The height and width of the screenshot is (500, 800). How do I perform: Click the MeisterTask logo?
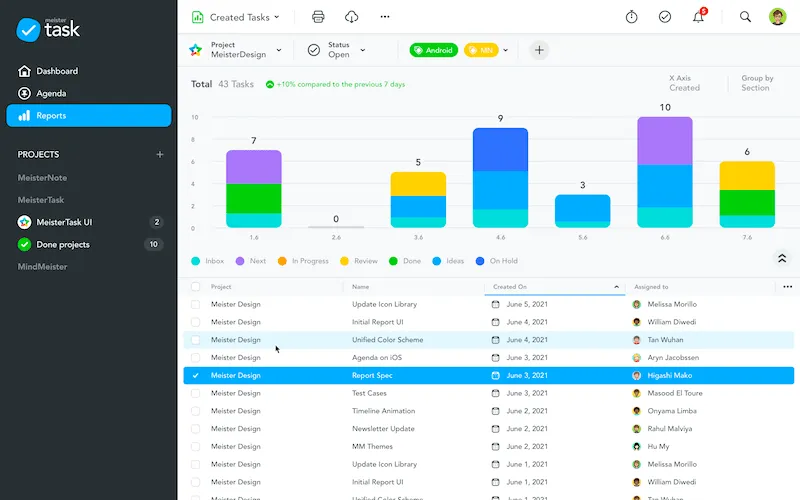[48, 29]
